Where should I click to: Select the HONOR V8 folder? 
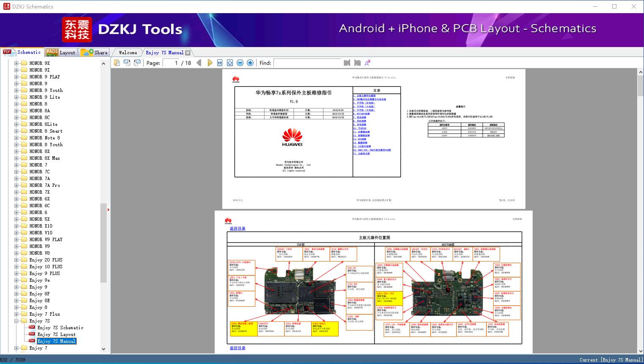pos(39,253)
